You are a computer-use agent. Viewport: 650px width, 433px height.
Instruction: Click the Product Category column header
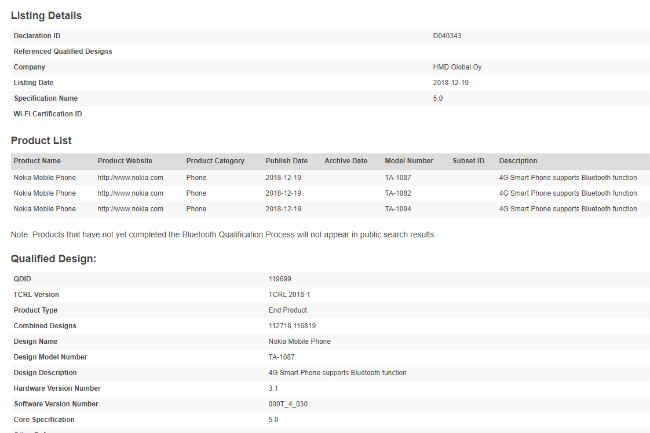tap(215, 161)
